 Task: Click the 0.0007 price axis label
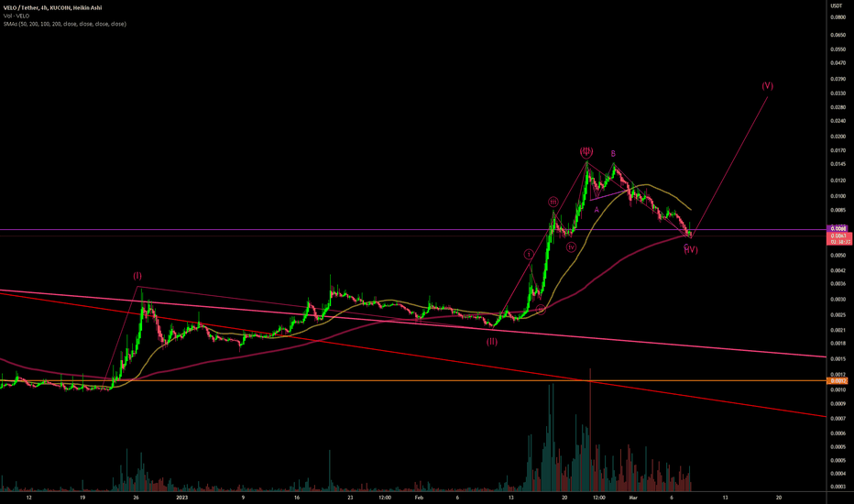coord(838,419)
